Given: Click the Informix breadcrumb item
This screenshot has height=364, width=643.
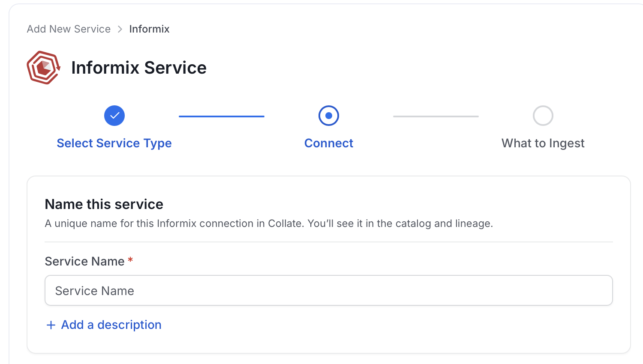Looking at the screenshot, I should point(149,29).
